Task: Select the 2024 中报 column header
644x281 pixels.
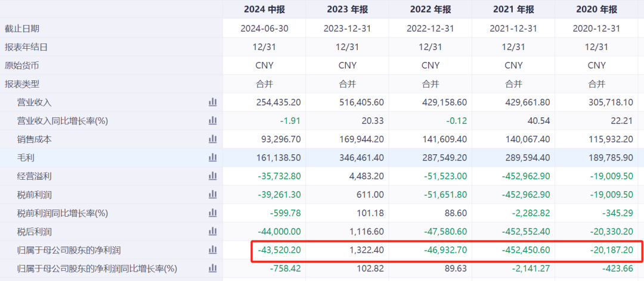Action: coord(265,9)
